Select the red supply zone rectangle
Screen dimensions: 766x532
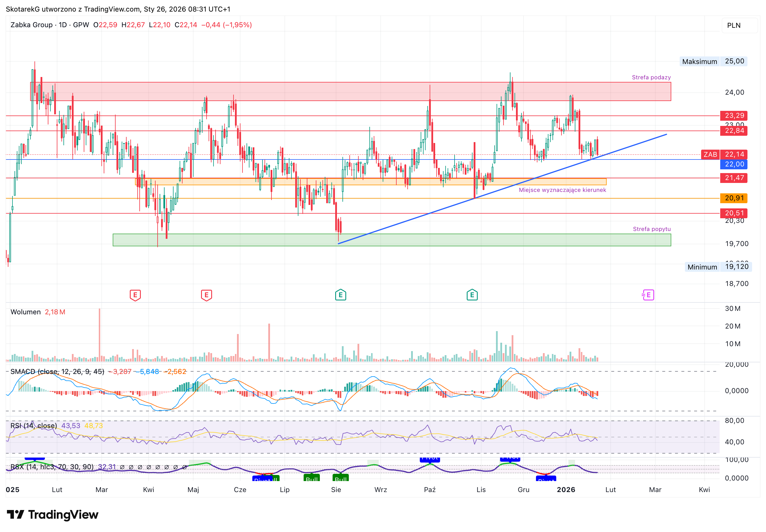point(350,91)
